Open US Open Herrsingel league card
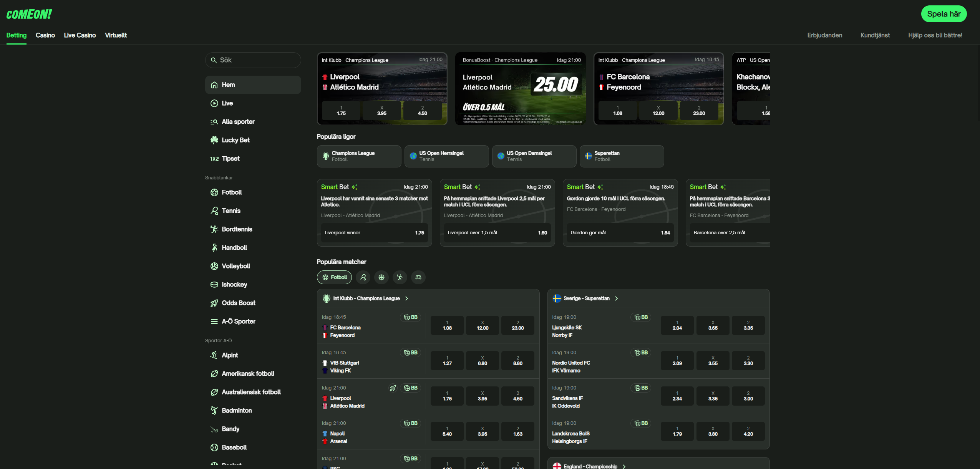Viewport: 980px width, 469px height. (x=446, y=156)
